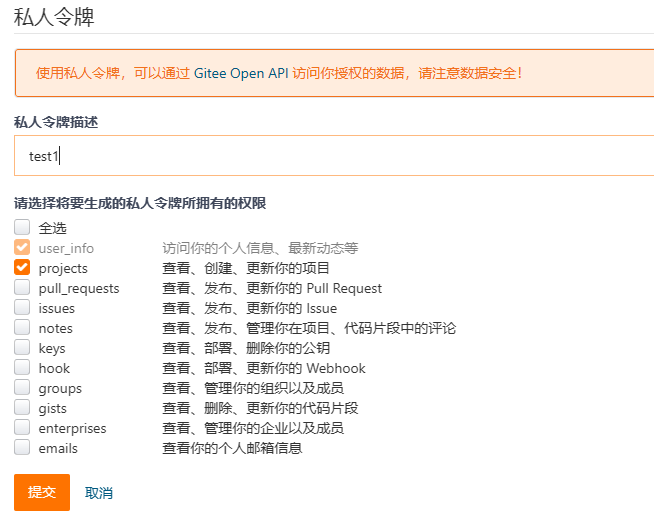Viewport: 654px width, 529px height.
Task: Check the hook permission checkbox
Action: click(22, 368)
